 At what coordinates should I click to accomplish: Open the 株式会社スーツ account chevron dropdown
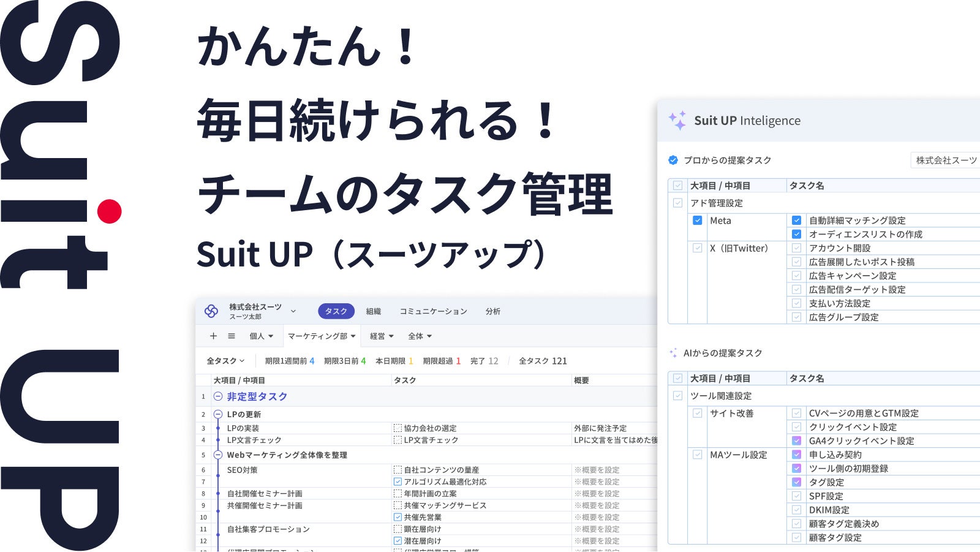pyautogui.click(x=293, y=311)
